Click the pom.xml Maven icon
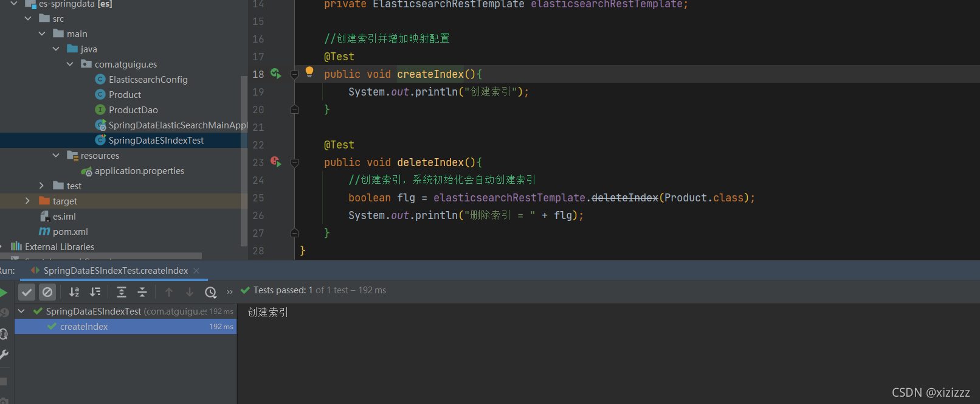 pyautogui.click(x=44, y=231)
